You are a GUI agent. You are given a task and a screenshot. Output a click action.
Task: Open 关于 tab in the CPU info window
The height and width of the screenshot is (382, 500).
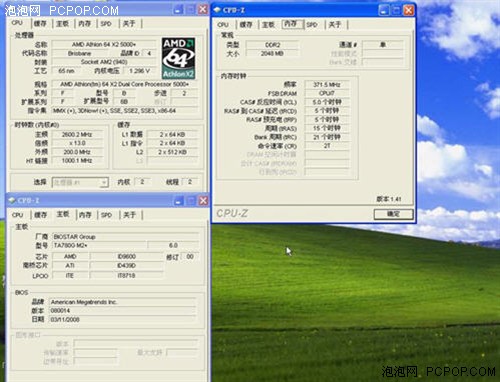point(129,23)
